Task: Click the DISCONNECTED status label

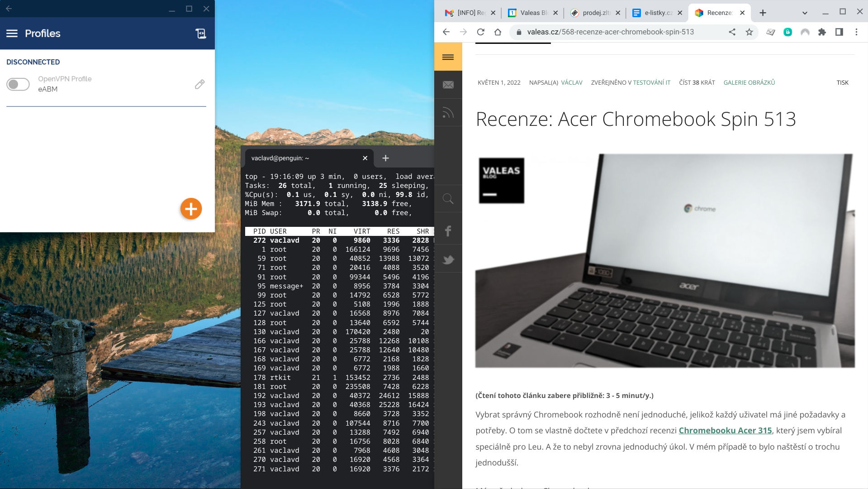Action: (x=33, y=62)
